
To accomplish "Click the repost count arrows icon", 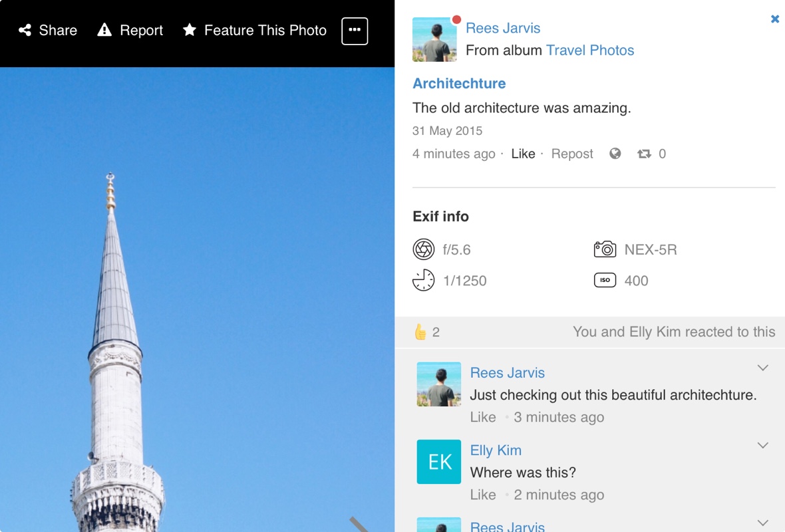I will tap(644, 154).
